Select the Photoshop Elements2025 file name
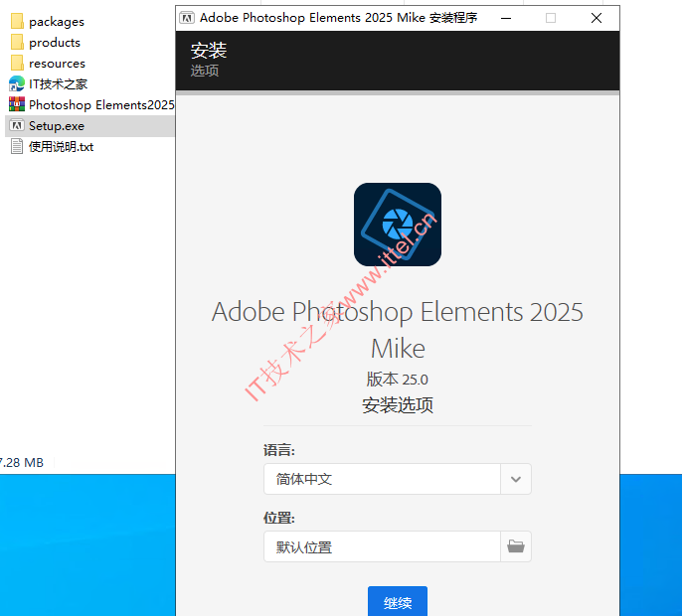The width and height of the screenshot is (682, 616). point(101,104)
